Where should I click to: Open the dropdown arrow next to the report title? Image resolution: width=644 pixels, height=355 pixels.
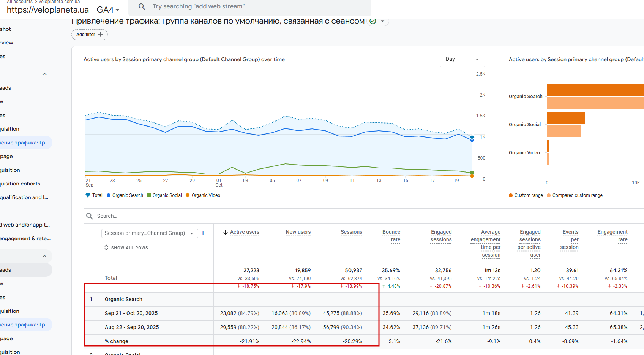(383, 21)
